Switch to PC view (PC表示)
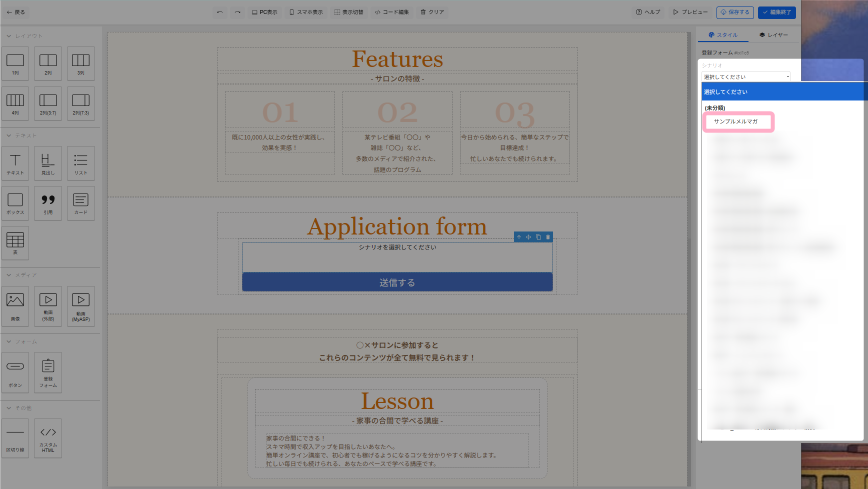 264,12
